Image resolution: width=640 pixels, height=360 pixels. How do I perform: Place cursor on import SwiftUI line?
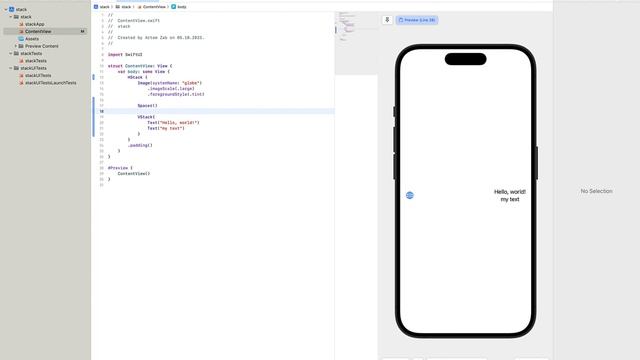point(125,55)
